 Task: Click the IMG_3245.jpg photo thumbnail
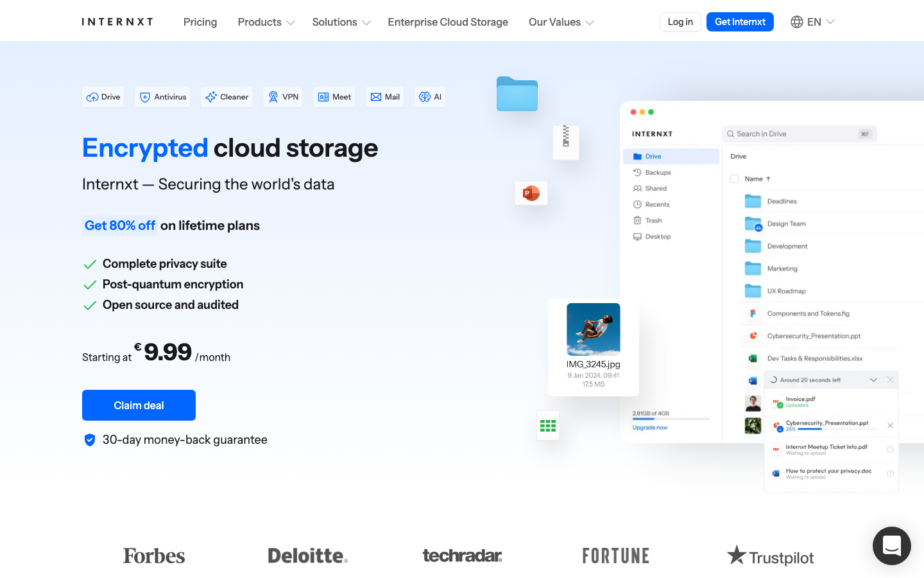[594, 329]
